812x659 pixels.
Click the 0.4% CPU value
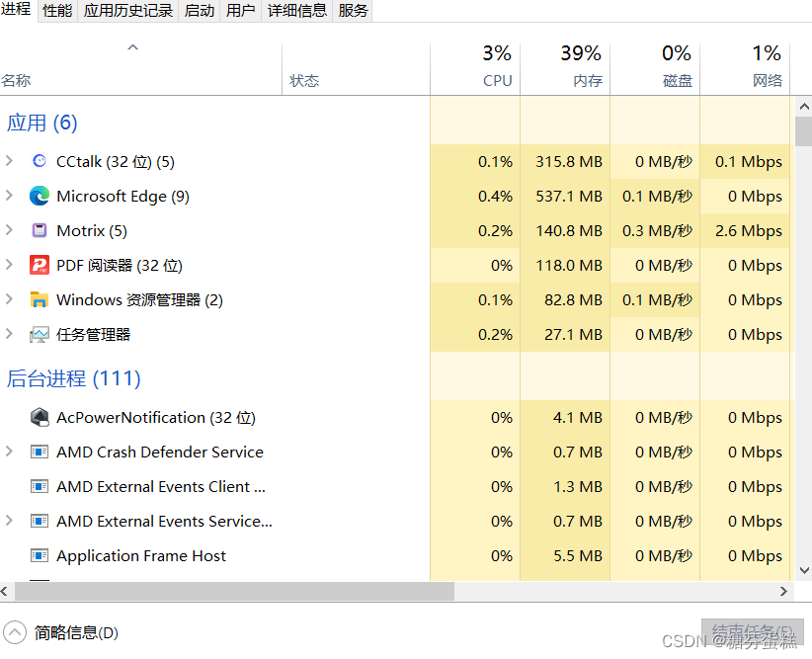click(495, 197)
